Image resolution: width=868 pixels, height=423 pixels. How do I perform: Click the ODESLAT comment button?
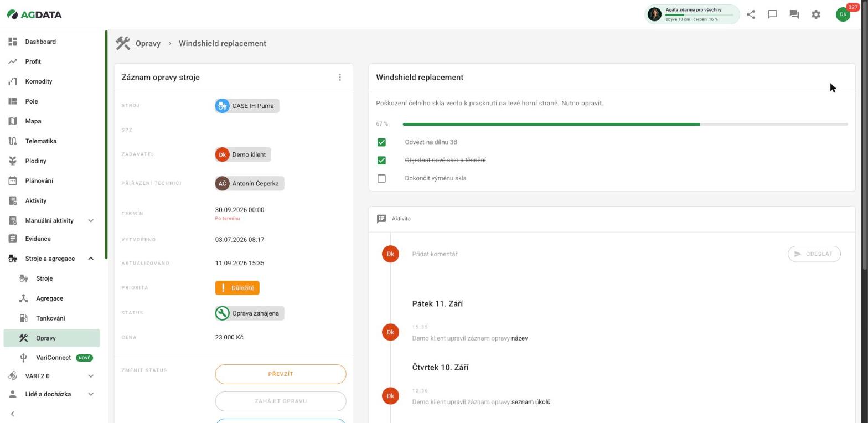click(814, 254)
